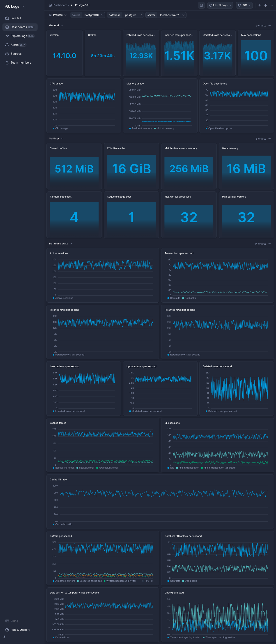The width and height of the screenshot is (276, 644).
Task: Select Live tail menu item
Action: click(x=20, y=18)
